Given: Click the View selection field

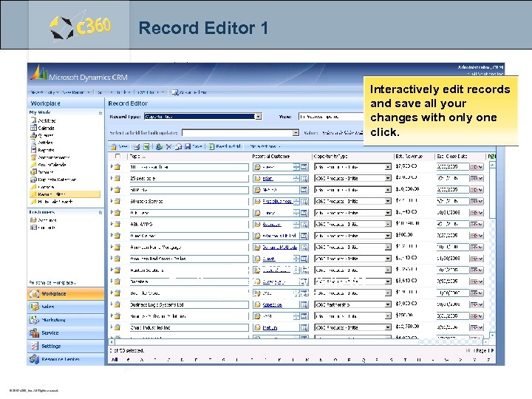Looking at the screenshot, I should pyautogui.click(x=331, y=117).
